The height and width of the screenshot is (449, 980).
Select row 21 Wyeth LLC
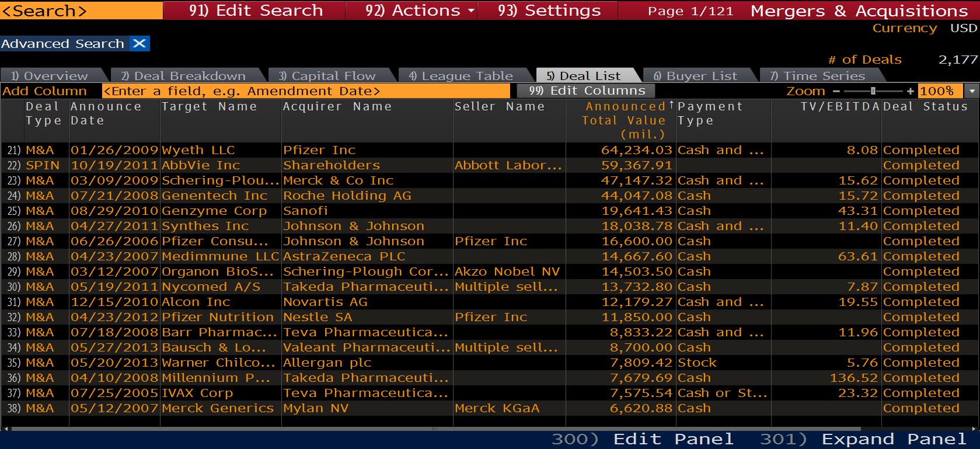click(x=490, y=150)
